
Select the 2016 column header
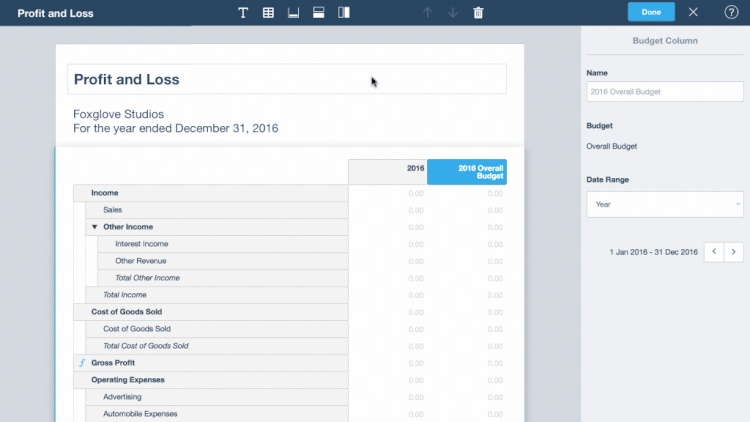tap(388, 171)
